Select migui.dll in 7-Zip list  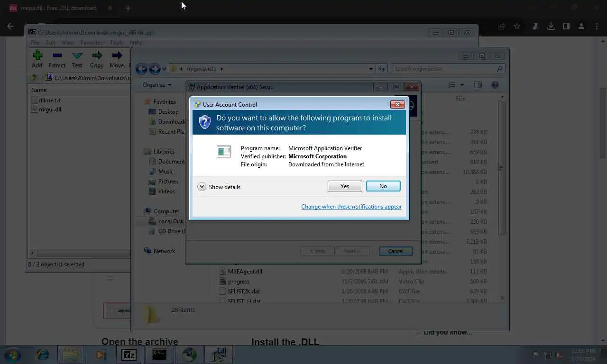(50, 109)
